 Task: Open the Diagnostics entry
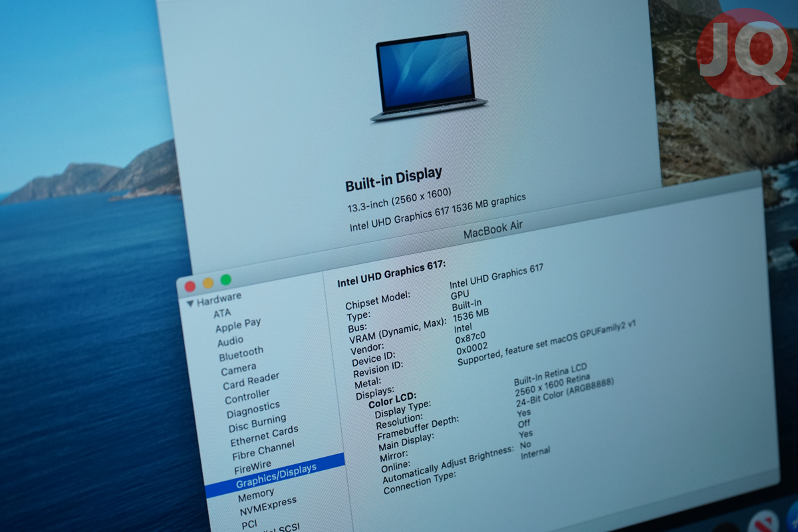tap(253, 409)
